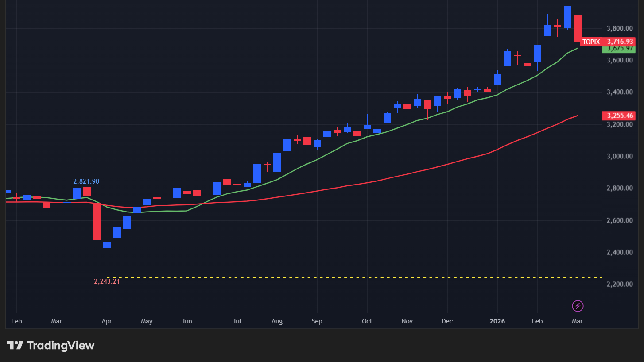Image resolution: width=644 pixels, height=362 pixels.
Task: Click the TradingView logo mark
Action: coord(15,345)
